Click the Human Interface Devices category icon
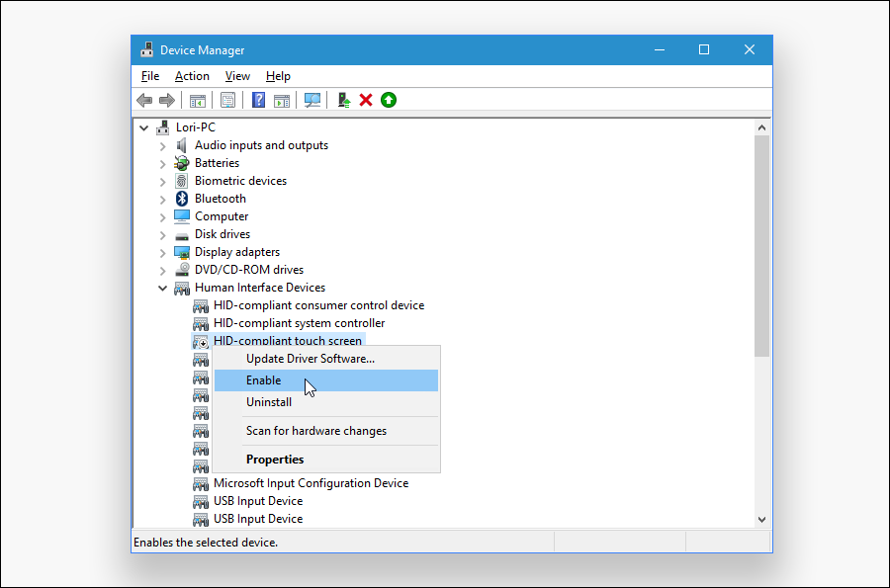The width and height of the screenshot is (890, 588). [182, 288]
